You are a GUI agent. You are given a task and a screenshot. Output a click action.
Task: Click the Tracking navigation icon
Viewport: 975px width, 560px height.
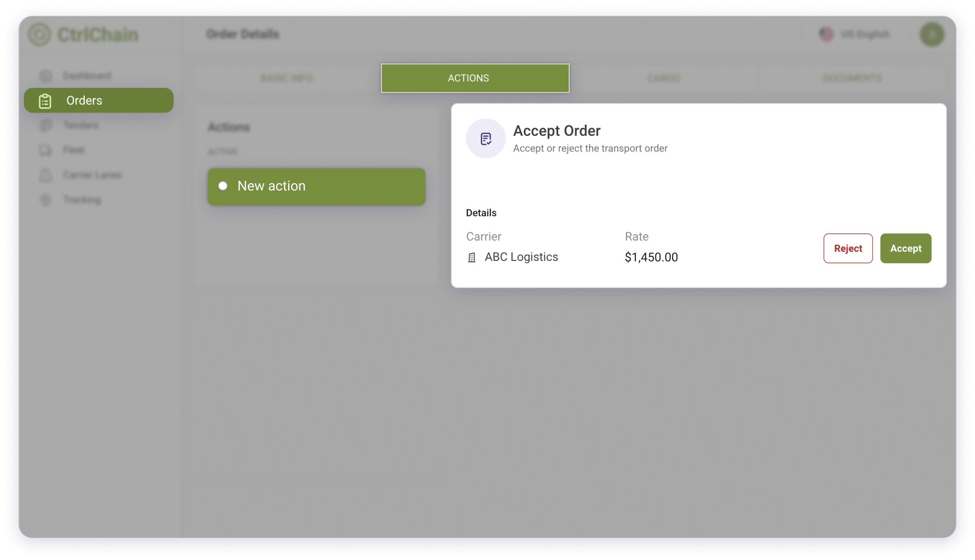[45, 200]
